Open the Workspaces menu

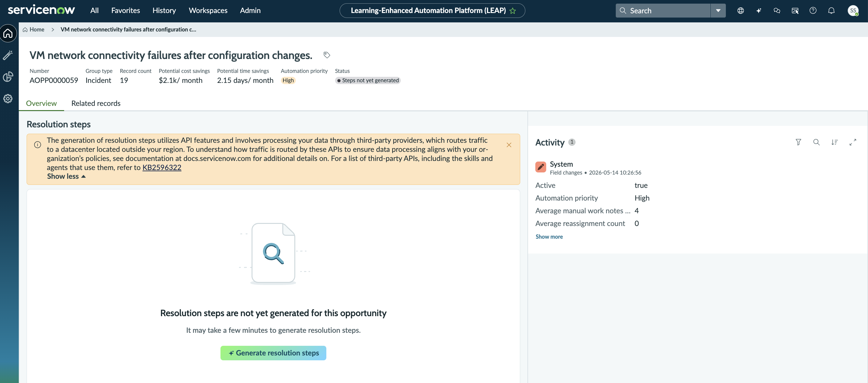coord(208,11)
